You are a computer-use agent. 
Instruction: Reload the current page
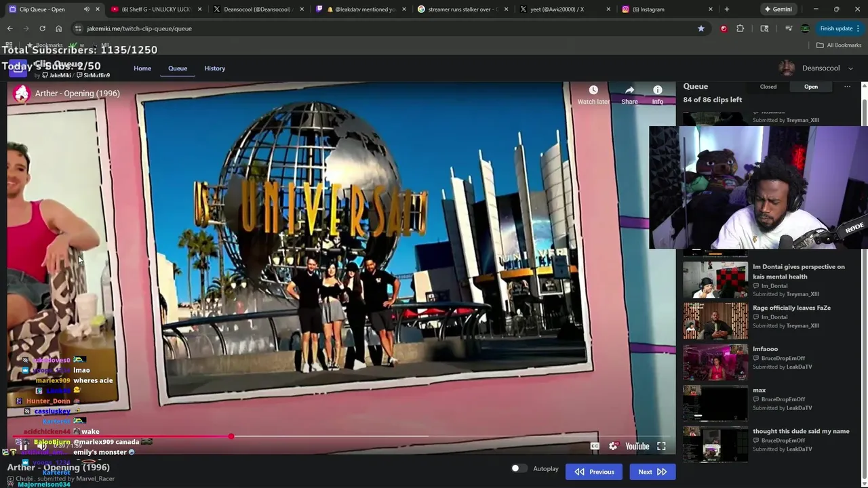tap(42, 28)
